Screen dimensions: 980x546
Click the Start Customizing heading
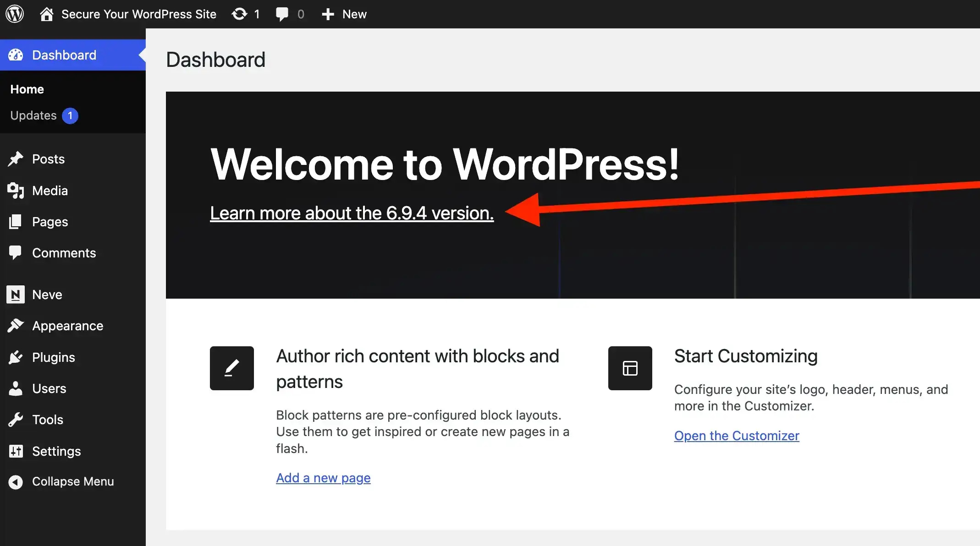(x=746, y=356)
